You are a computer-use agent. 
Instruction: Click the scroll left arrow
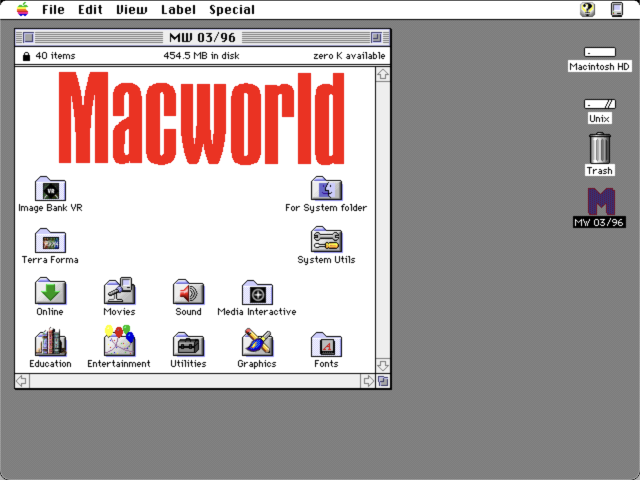coord(22,381)
